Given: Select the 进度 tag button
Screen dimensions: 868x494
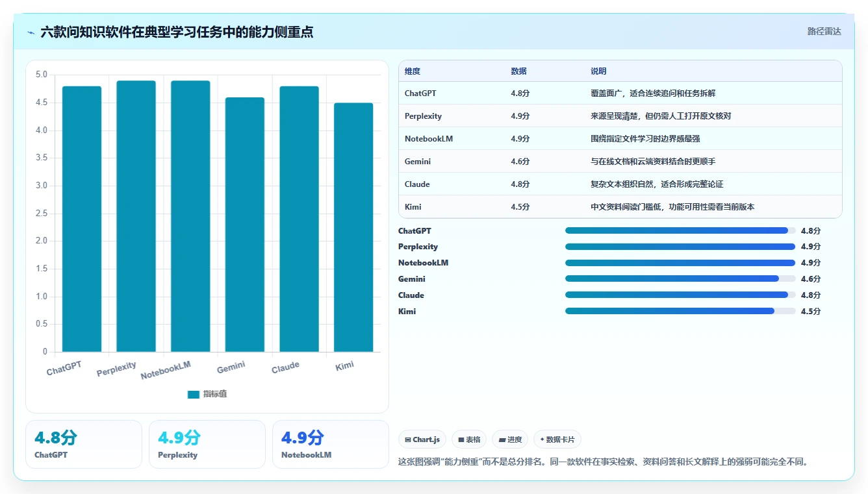Looking at the screenshot, I should coord(510,439).
